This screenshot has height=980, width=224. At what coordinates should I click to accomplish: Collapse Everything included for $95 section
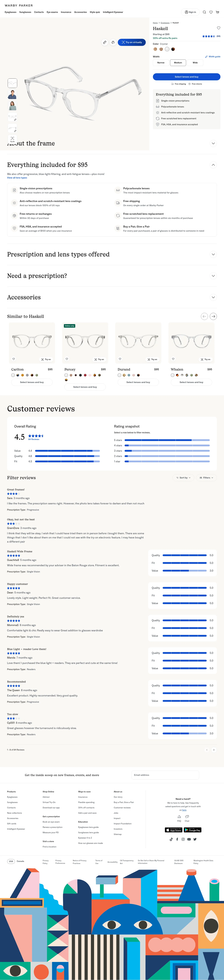pos(213,165)
